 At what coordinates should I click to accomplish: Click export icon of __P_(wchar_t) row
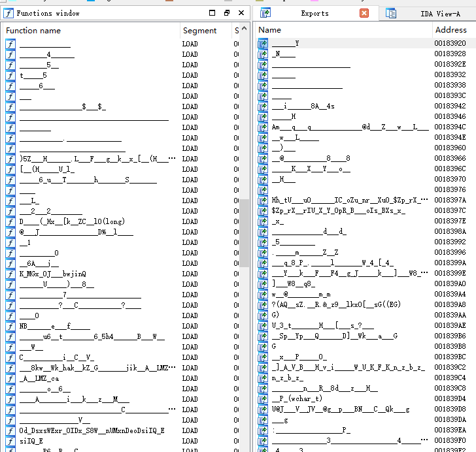pyautogui.click(x=263, y=398)
